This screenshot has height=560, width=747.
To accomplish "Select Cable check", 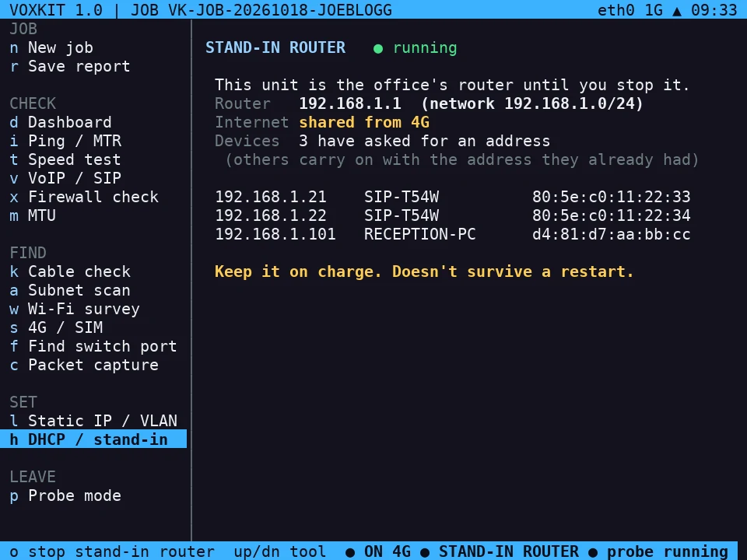I will [93, 271].
